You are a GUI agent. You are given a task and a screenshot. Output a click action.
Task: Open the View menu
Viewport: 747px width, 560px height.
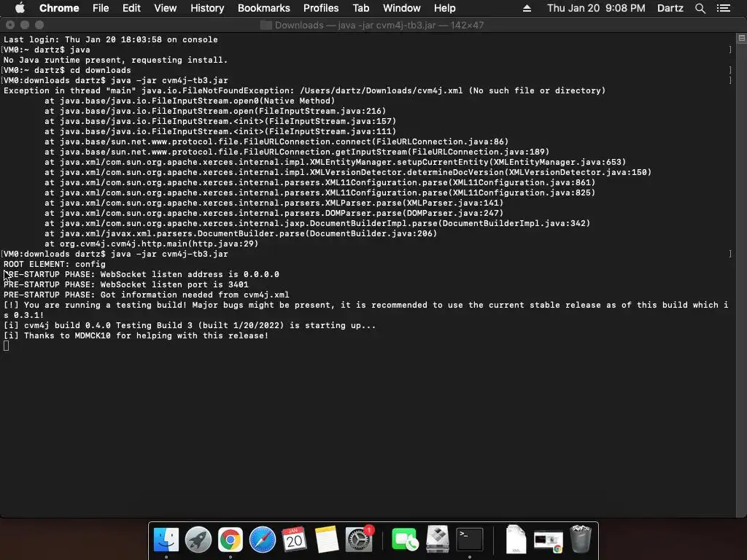166,8
